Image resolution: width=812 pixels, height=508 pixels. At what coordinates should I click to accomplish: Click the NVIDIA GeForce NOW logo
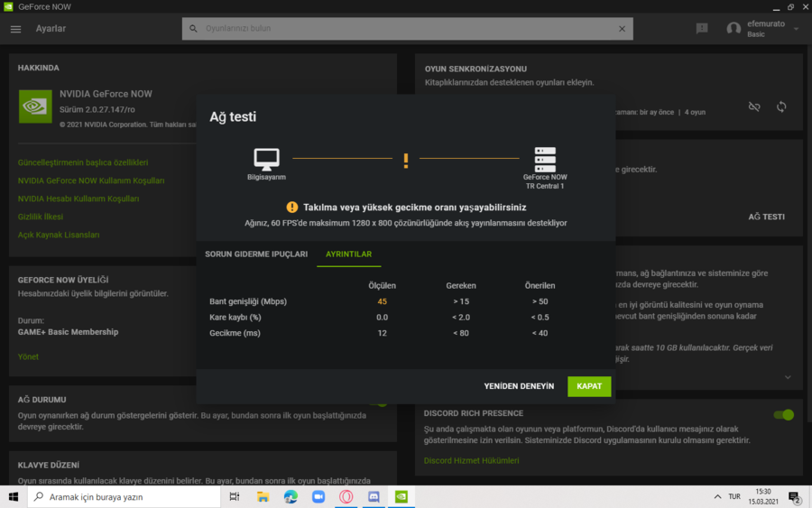(35, 106)
